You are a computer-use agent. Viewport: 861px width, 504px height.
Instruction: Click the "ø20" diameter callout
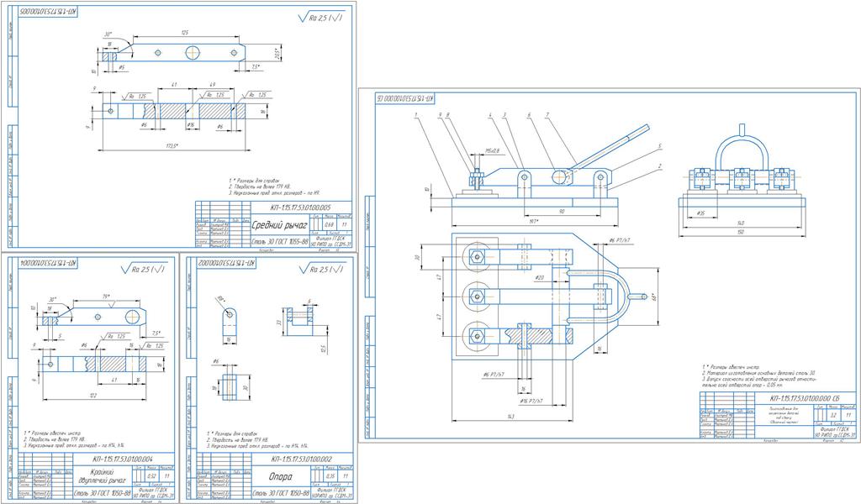[x=539, y=277]
